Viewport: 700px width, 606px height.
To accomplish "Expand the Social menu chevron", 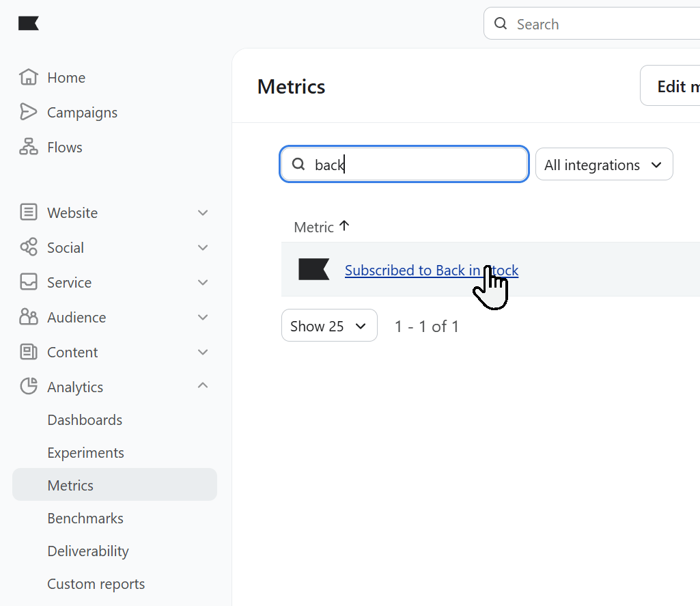I will click(x=203, y=247).
